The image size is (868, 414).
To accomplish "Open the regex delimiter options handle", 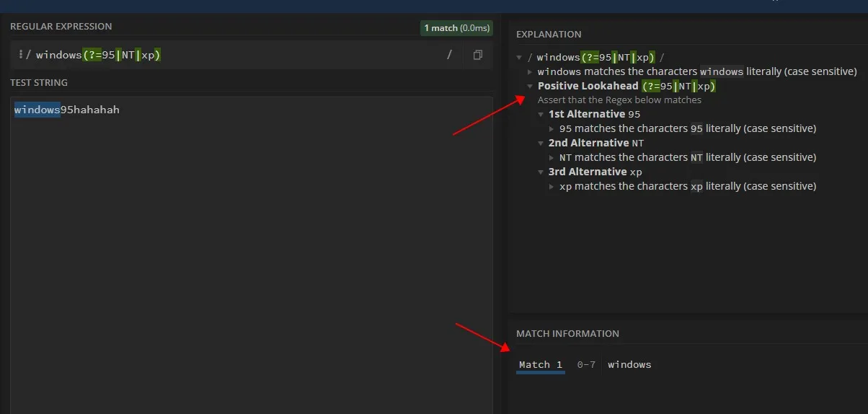I will (x=20, y=55).
